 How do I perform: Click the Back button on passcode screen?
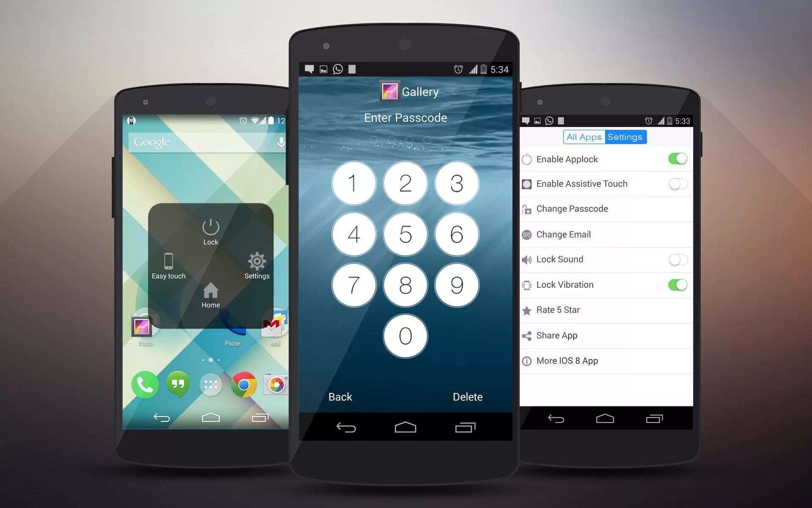point(341,397)
